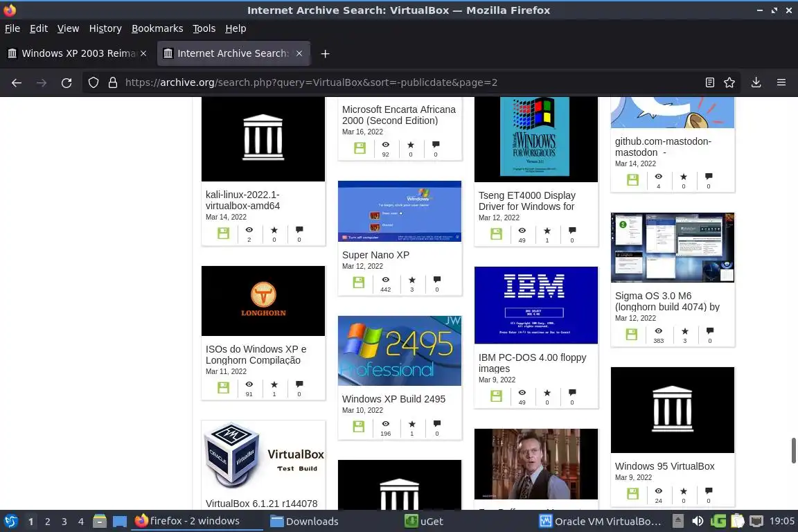View site security padlock info
The height and width of the screenshot is (532, 798).
click(x=112, y=82)
